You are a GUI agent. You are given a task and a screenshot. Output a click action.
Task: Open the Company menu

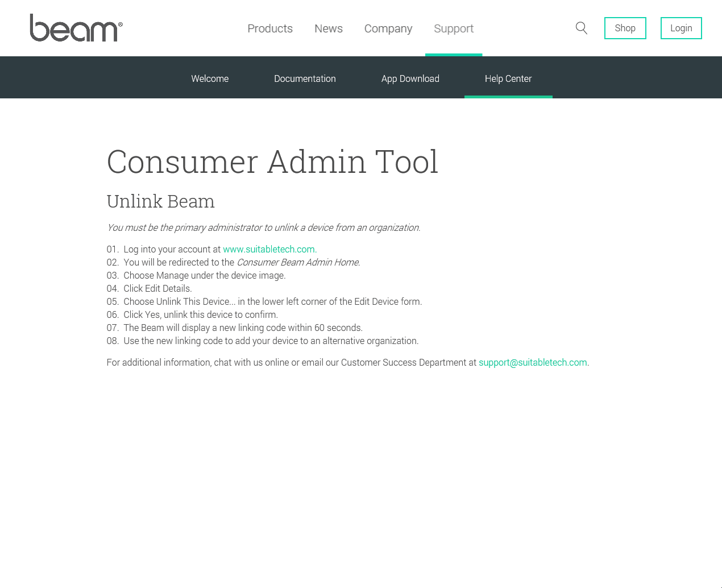point(388,28)
